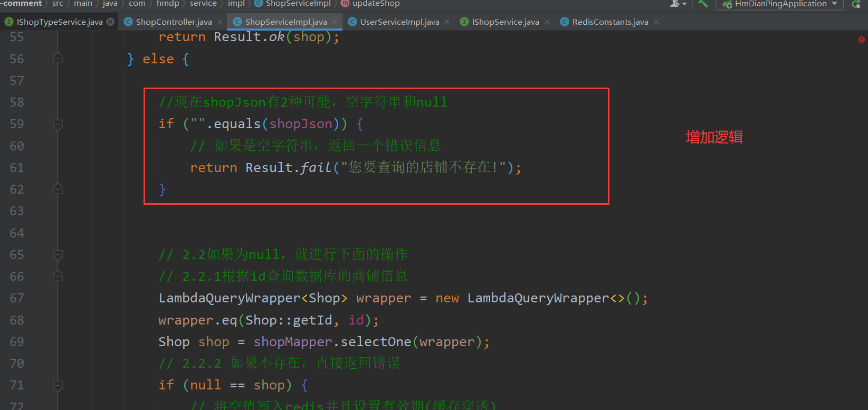Collapse the comment block at line 65
This screenshot has height=410, width=868.
click(x=58, y=255)
